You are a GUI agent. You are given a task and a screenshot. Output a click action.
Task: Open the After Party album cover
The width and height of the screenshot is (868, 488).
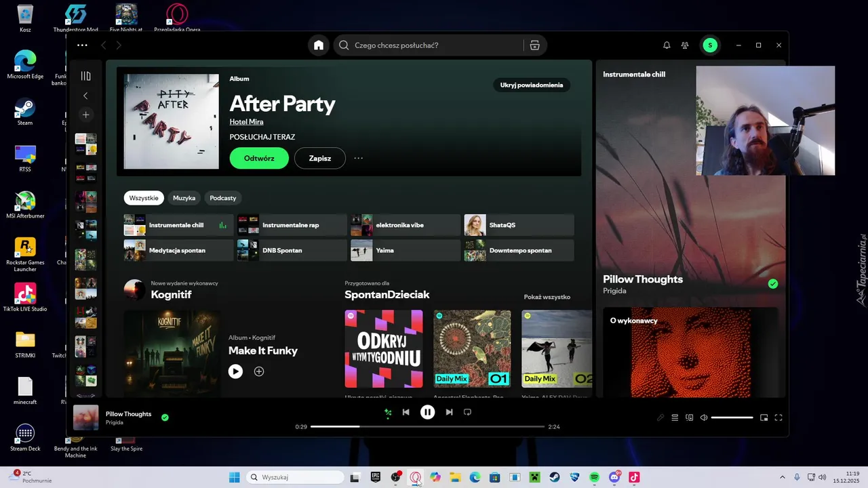click(172, 121)
